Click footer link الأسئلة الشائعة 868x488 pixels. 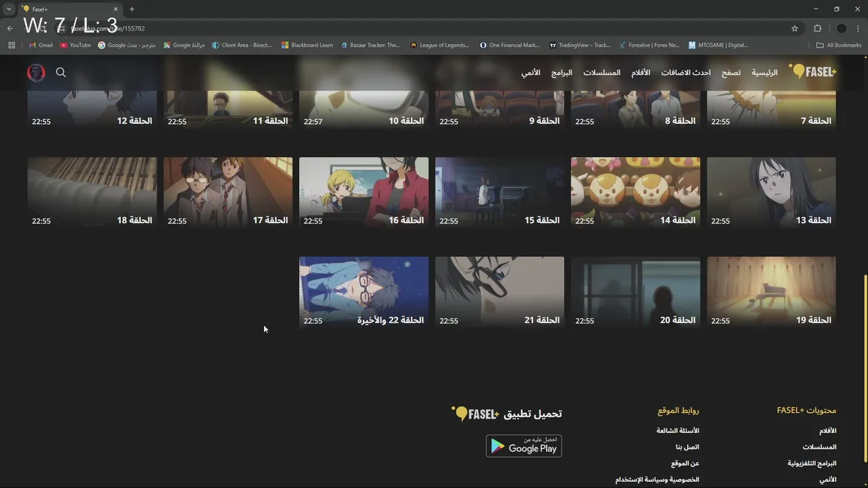point(677,430)
